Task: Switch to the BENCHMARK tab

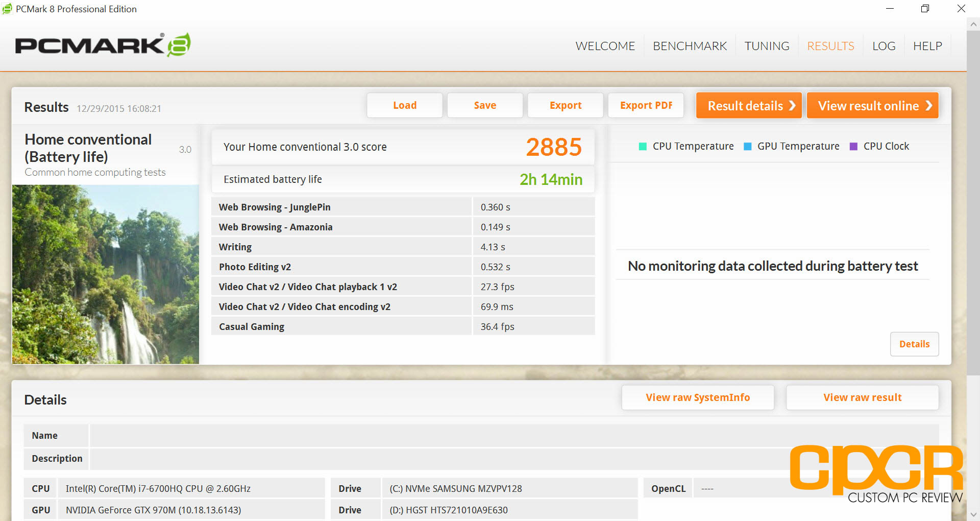Action: 690,46
